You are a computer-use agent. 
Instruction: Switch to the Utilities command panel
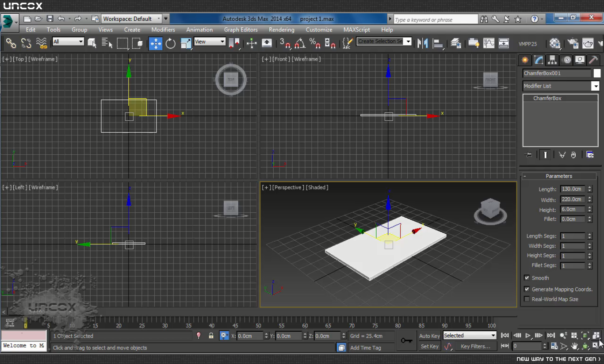(593, 60)
